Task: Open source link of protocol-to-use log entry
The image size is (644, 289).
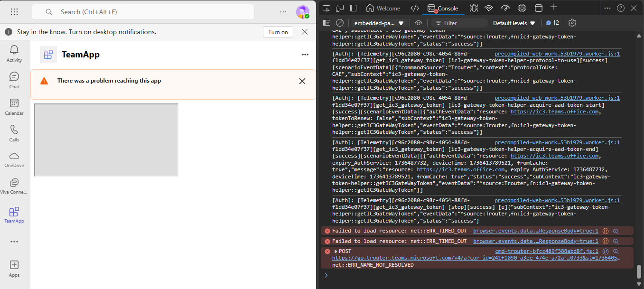Action: point(557,54)
